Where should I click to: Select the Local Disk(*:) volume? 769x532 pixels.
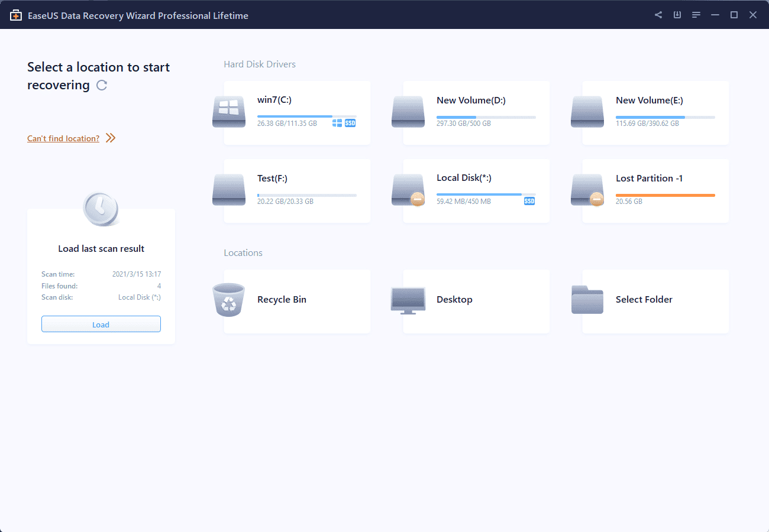point(475,190)
